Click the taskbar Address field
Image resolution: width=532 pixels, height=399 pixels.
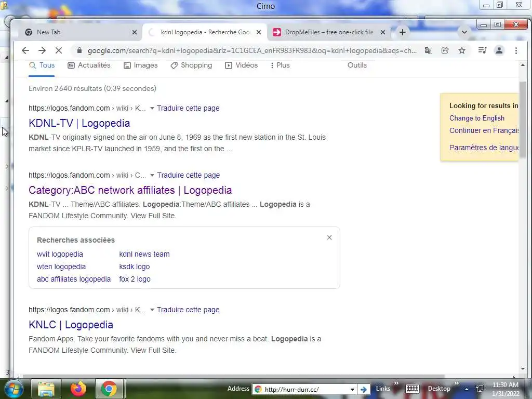tap(305, 390)
